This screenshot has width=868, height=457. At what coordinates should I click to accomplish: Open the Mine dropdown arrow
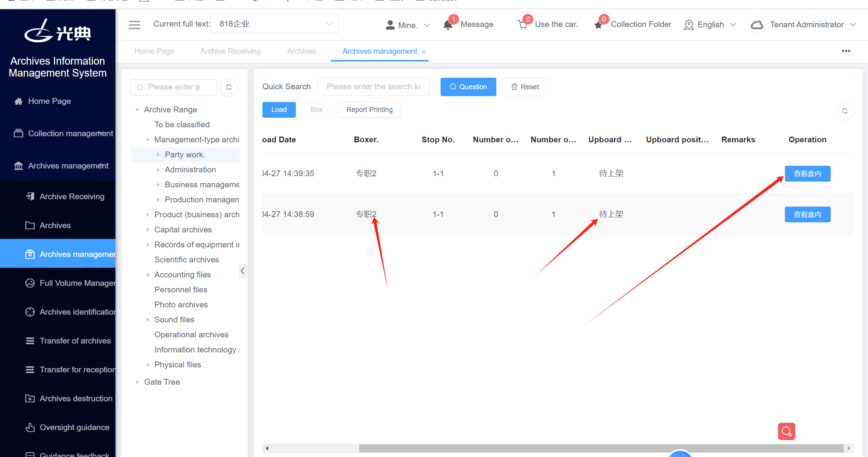tap(427, 25)
